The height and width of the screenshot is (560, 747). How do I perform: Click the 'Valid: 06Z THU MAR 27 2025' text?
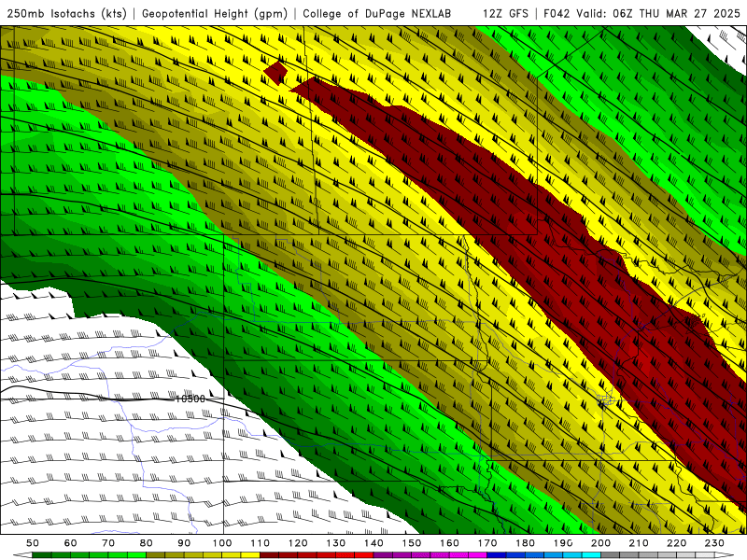pyautogui.click(x=658, y=13)
